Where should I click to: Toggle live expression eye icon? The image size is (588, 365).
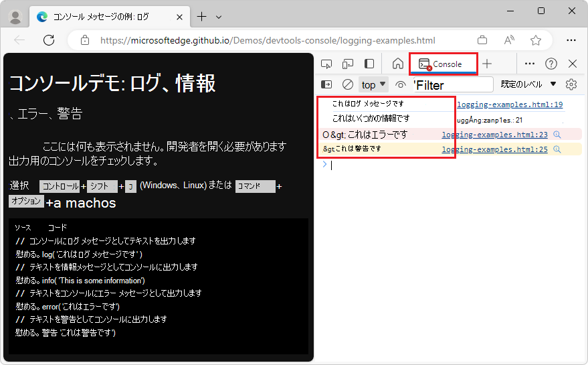tap(401, 85)
